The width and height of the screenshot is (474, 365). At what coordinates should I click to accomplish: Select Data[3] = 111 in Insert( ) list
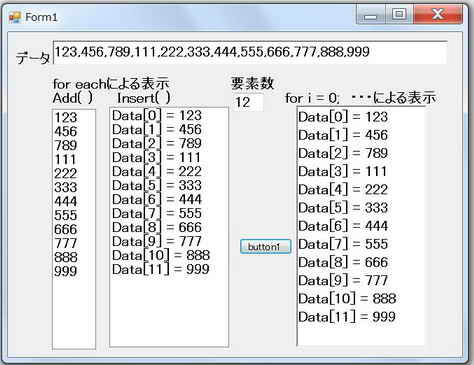(157, 158)
